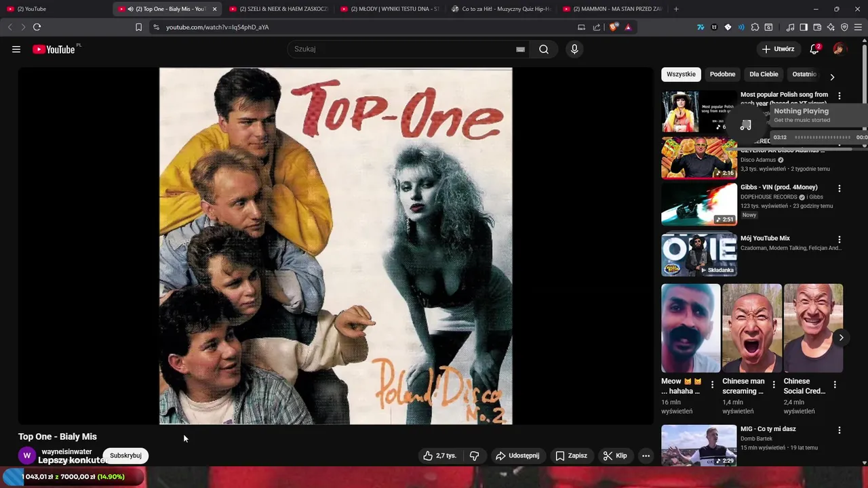Like the Top One video
Viewport: 868px width, 488px height.
pos(439,455)
